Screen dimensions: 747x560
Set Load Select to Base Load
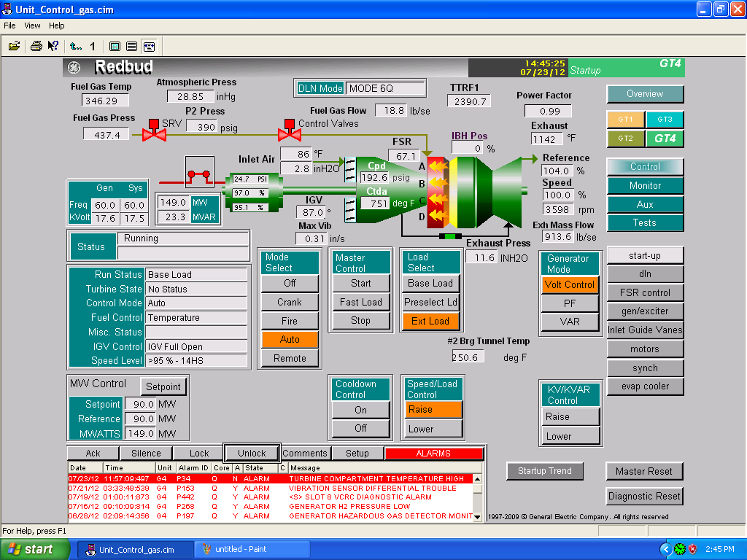click(430, 284)
